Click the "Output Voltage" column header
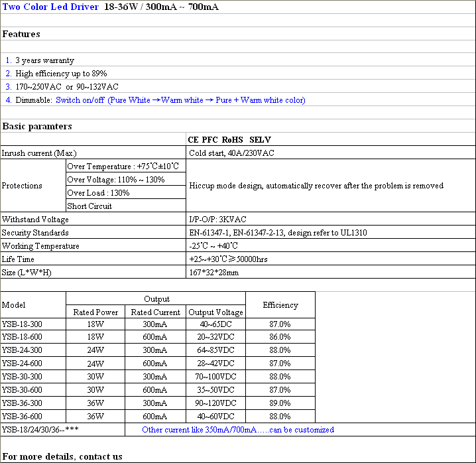The image size is (476, 463). coord(215,312)
